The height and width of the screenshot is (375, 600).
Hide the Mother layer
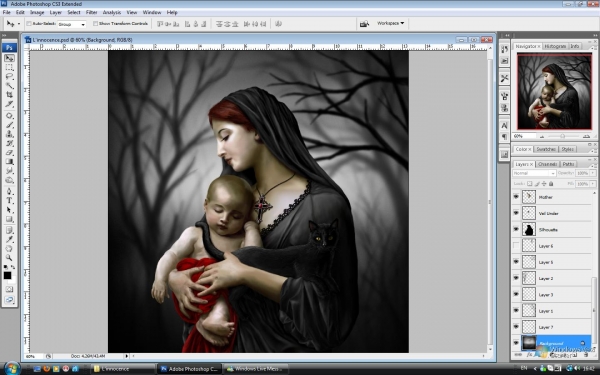(516, 197)
